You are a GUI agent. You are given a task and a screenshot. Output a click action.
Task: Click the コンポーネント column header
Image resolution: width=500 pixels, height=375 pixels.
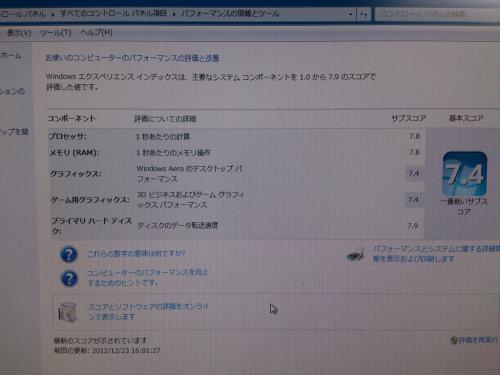tap(71, 118)
